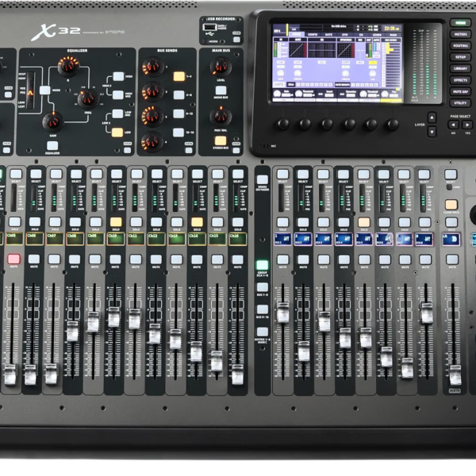The image size is (476, 476).
Task: Toggle the equalizer MODE button
Action: (45, 90)
